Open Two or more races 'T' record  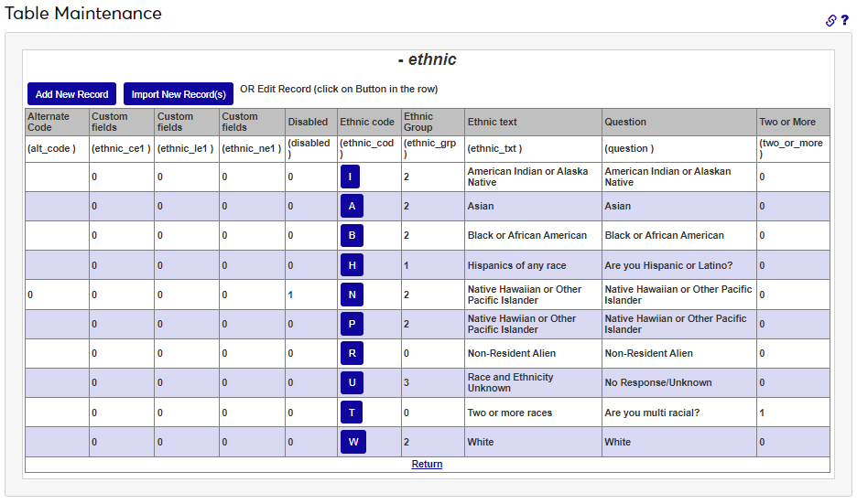click(352, 413)
